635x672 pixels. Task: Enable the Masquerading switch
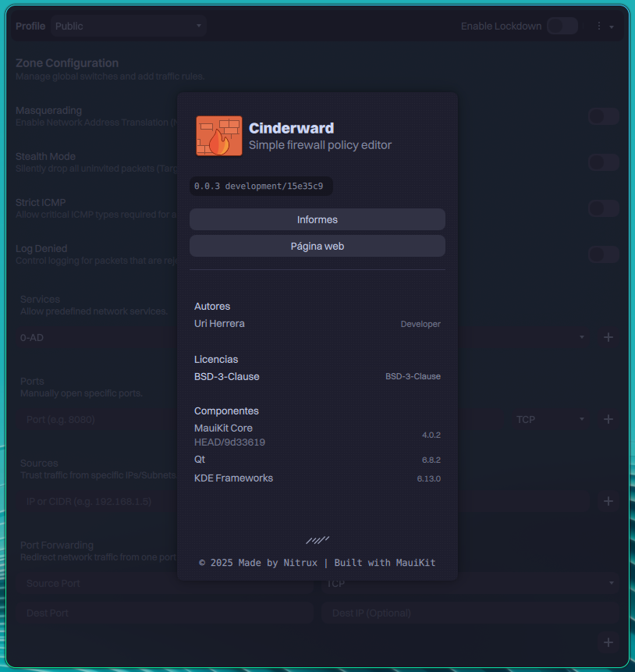pos(603,116)
